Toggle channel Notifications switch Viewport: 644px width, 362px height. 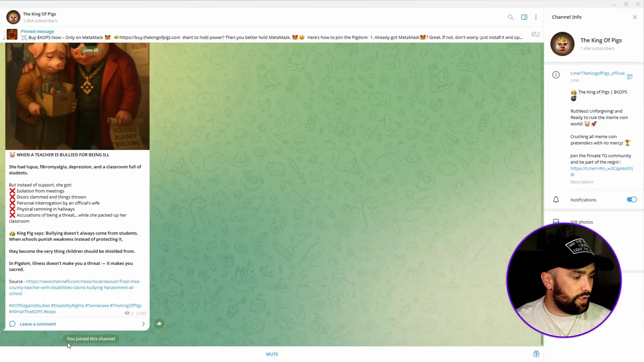pos(632,199)
